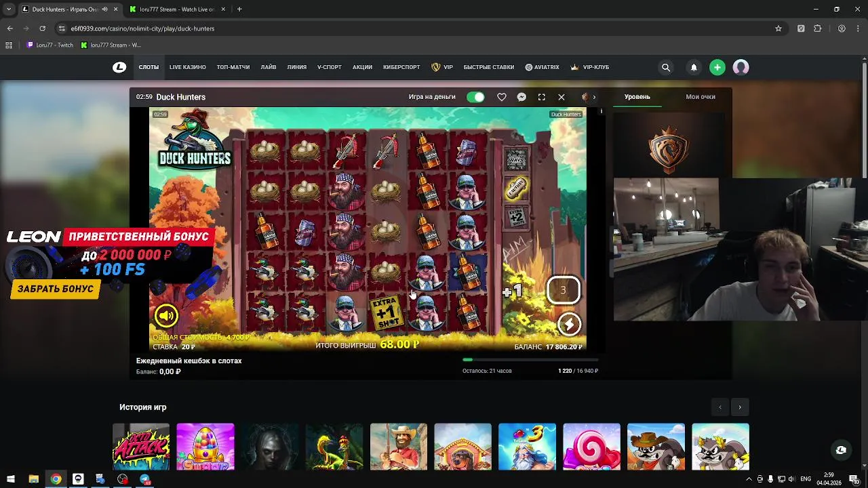The image size is (868, 488).
Task: Go to the ЛИНИЯ section
Action: [x=297, y=67]
